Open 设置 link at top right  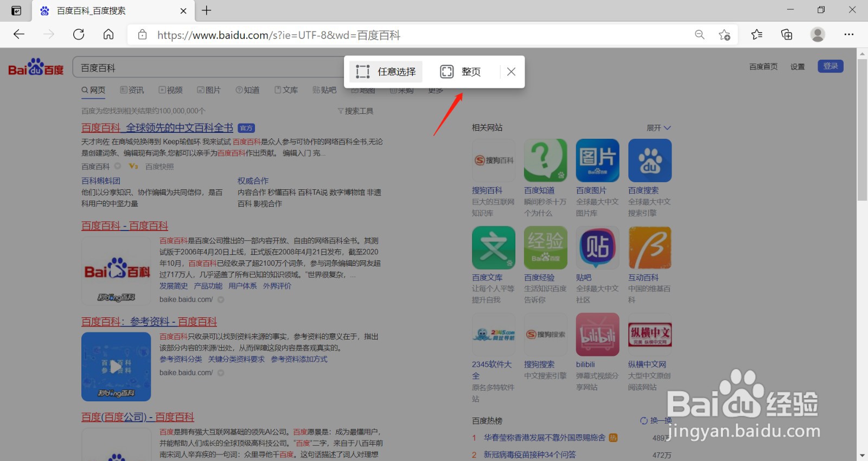point(797,67)
